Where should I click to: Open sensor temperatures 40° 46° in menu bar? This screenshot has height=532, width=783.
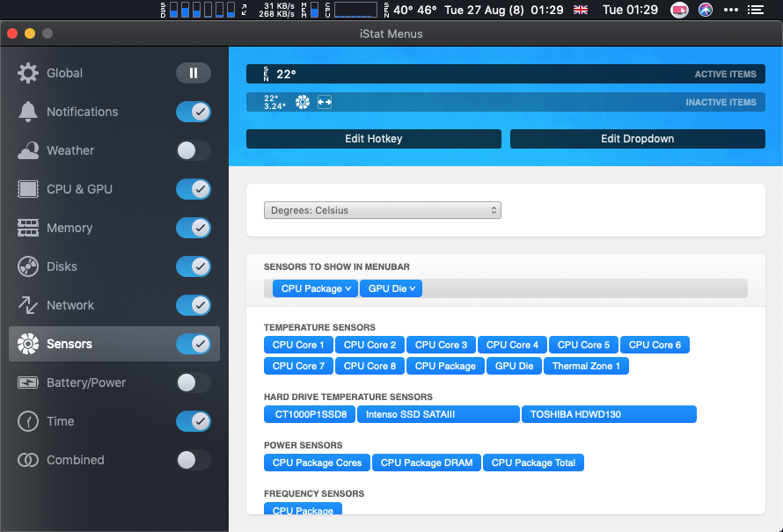point(411,10)
